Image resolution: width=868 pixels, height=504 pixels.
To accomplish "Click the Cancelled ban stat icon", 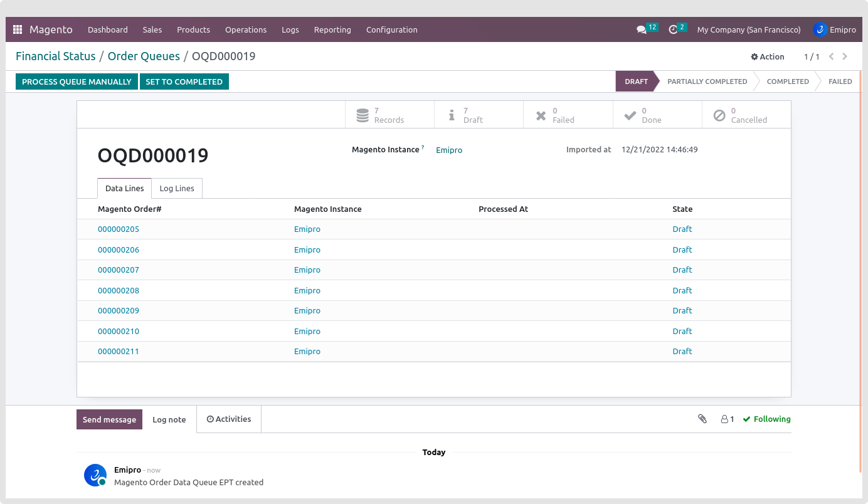I will coord(719,115).
